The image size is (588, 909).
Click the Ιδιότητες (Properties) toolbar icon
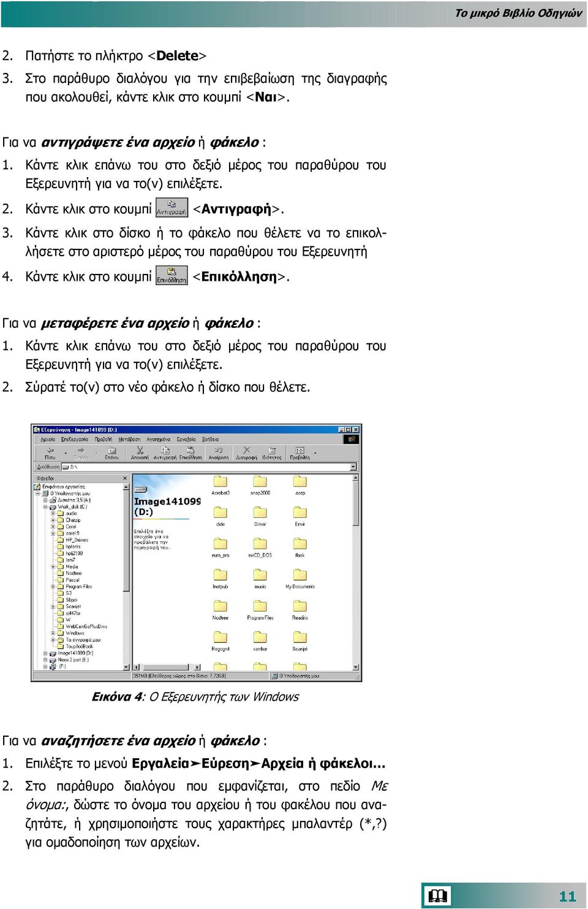[272, 451]
